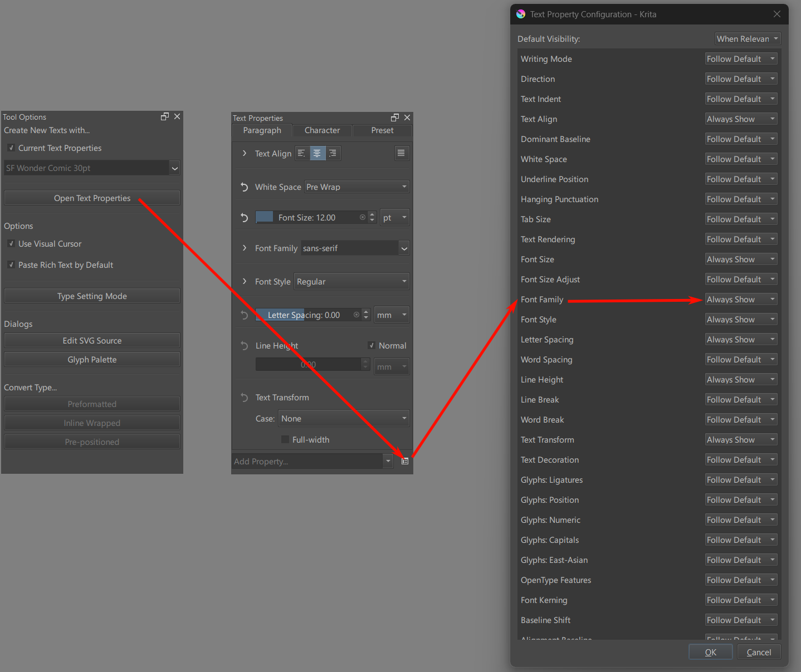Image resolution: width=801 pixels, height=672 pixels.
Task: Disable Use Visual Cursor option
Action: (11, 244)
